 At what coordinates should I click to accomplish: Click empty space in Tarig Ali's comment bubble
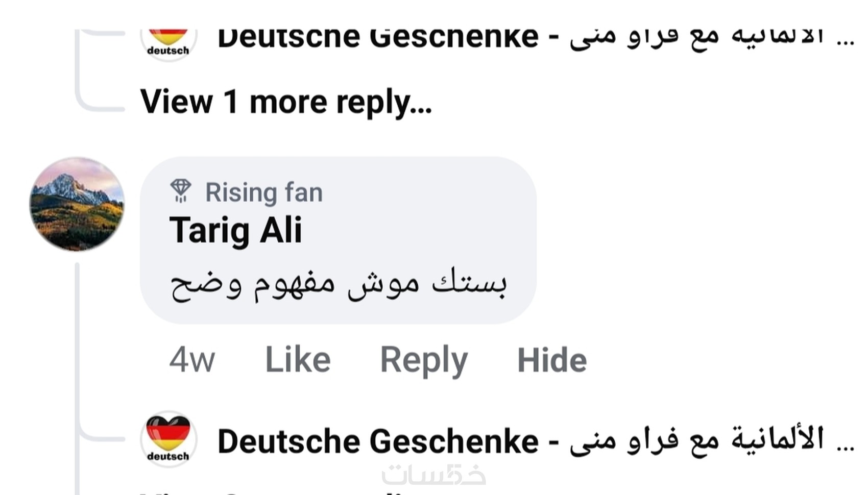(434, 214)
